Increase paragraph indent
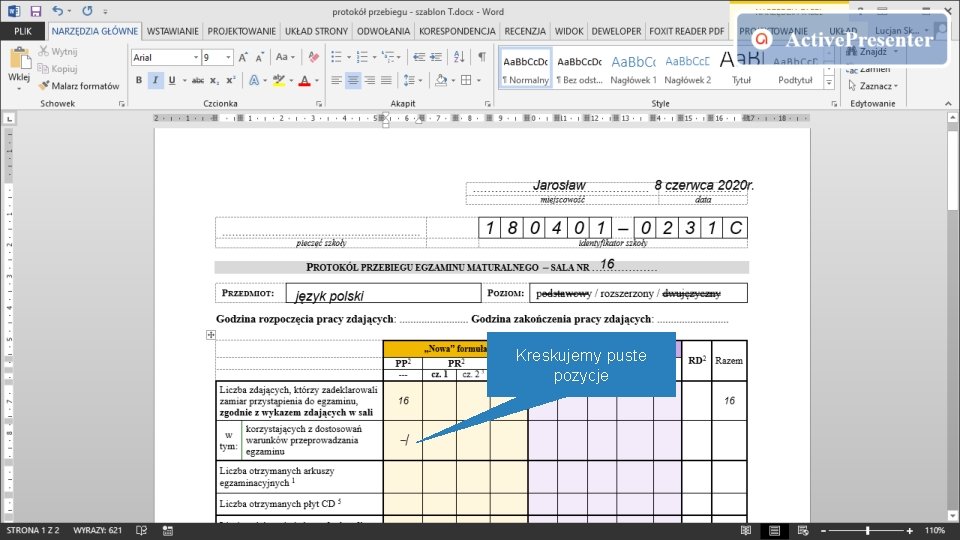This screenshot has width=960, height=540. [x=436, y=57]
